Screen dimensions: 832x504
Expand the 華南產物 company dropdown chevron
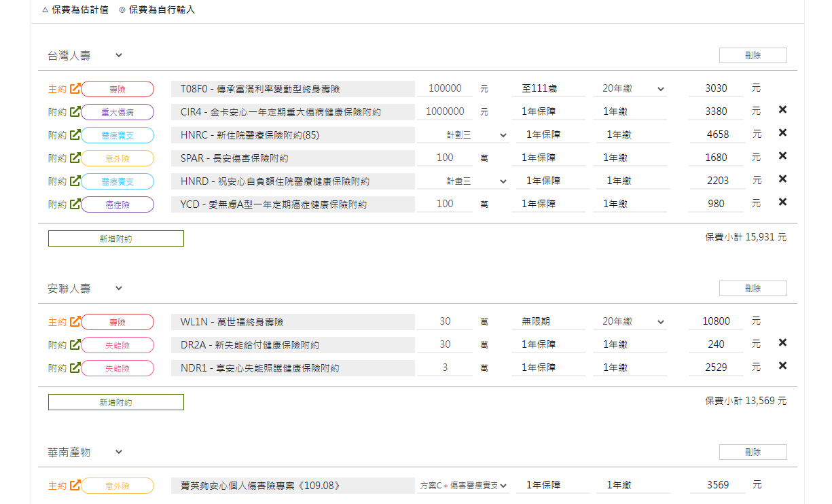pyautogui.click(x=118, y=452)
